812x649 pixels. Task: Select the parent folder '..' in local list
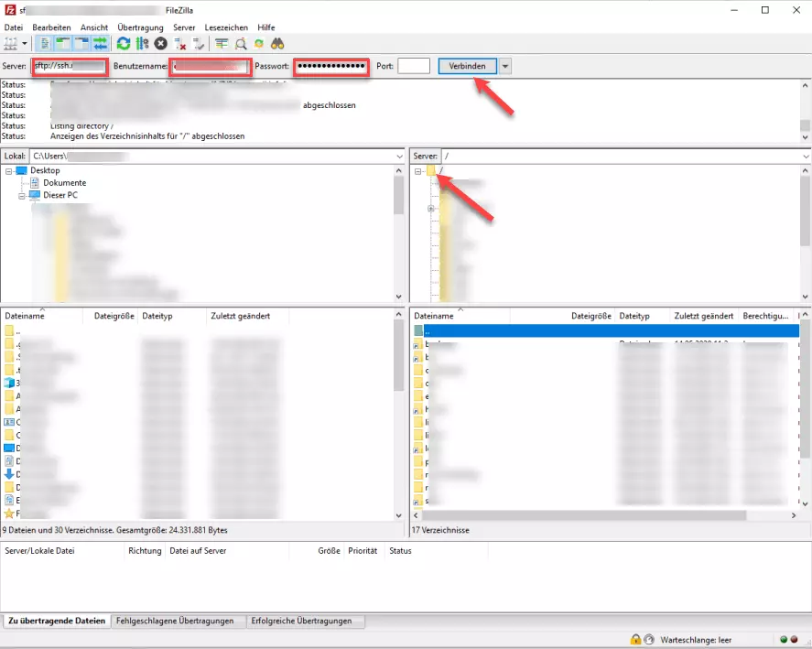click(x=13, y=330)
